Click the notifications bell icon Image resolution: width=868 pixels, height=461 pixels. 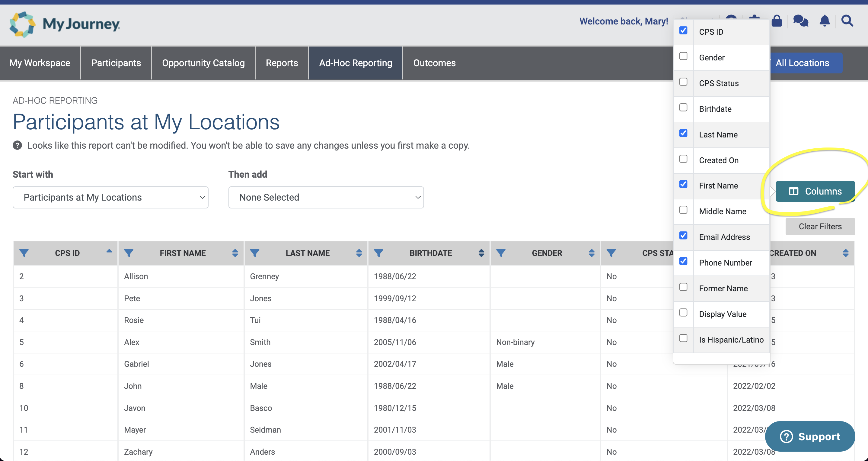(825, 21)
